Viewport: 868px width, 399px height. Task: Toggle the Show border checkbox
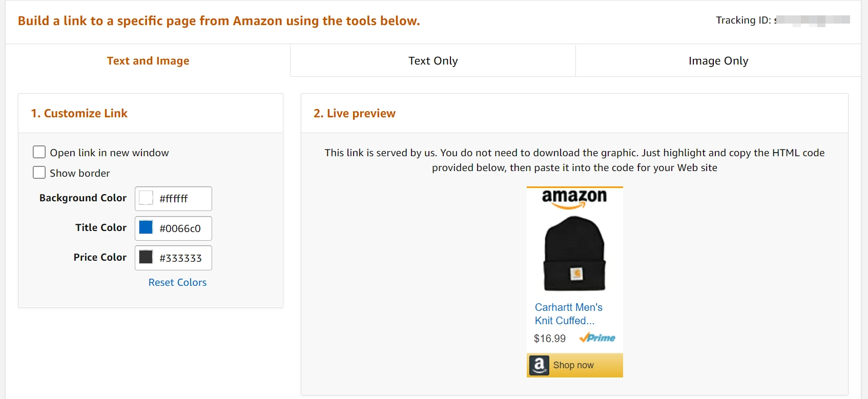(39, 173)
